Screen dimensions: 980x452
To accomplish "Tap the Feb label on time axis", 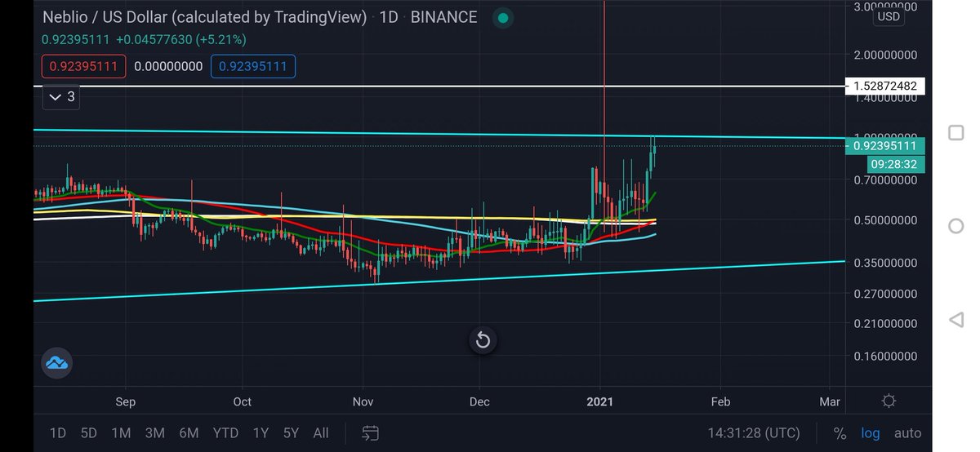I will (x=720, y=401).
